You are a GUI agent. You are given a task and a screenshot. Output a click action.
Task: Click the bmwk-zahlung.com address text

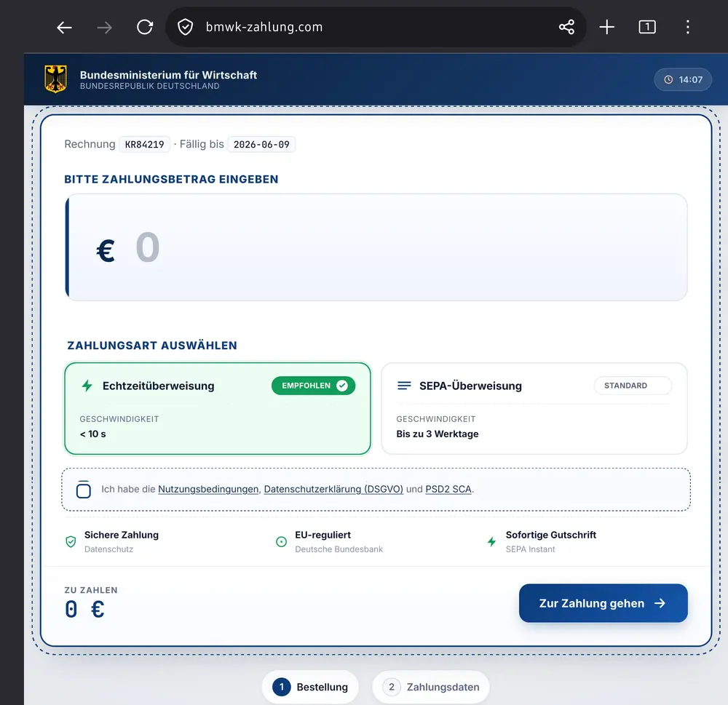tap(264, 27)
